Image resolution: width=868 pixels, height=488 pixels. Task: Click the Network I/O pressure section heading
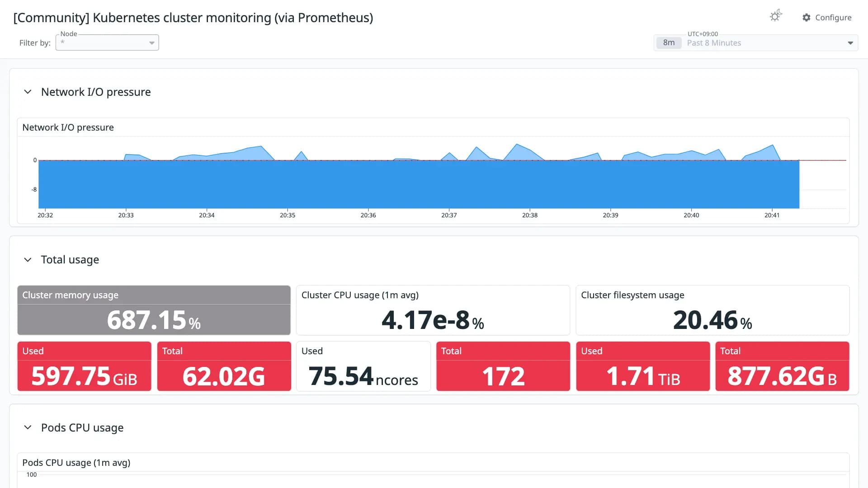[x=96, y=92]
